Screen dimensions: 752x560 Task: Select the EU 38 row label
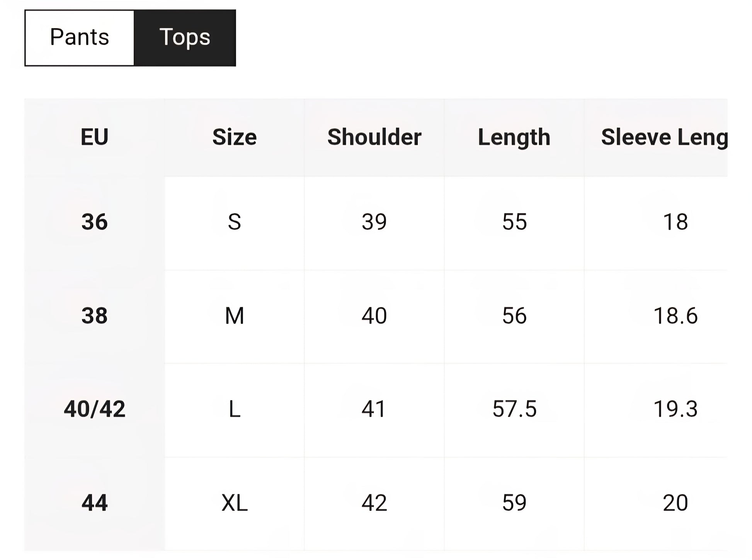point(95,316)
